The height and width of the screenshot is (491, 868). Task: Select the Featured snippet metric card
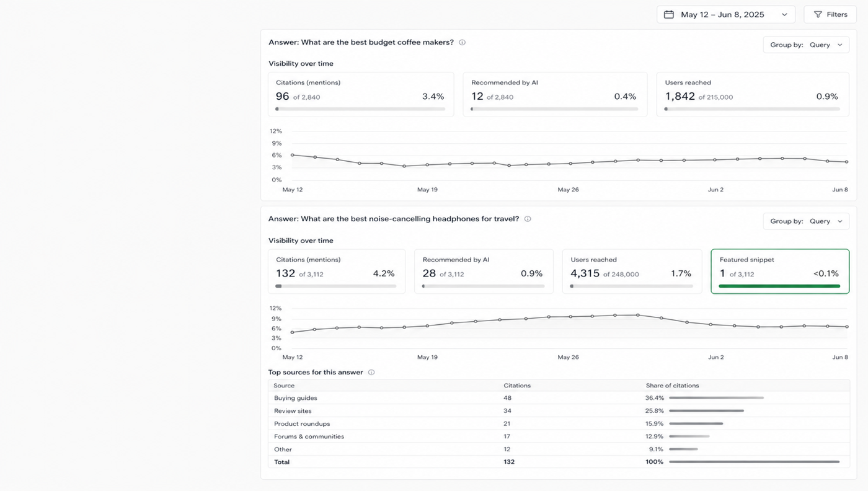tap(780, 272)
